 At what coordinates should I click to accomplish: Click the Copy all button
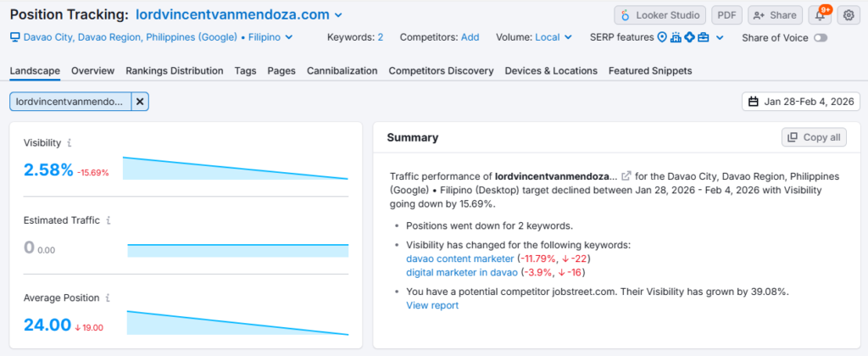pyautogui.click(x=814, y=137)
